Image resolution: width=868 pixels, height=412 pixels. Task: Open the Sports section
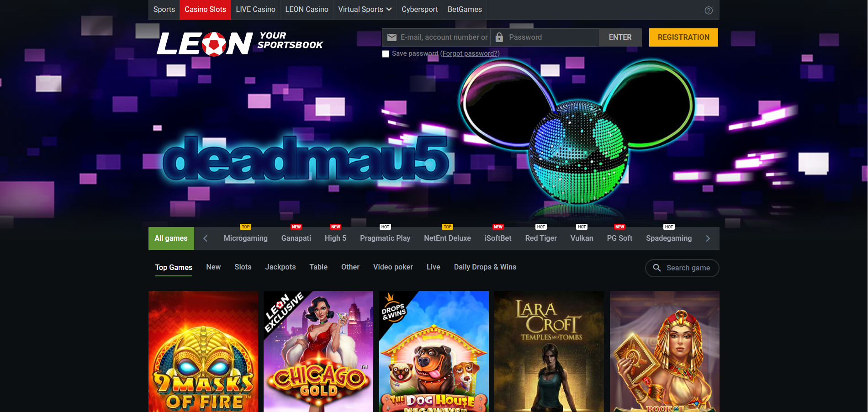164,10
